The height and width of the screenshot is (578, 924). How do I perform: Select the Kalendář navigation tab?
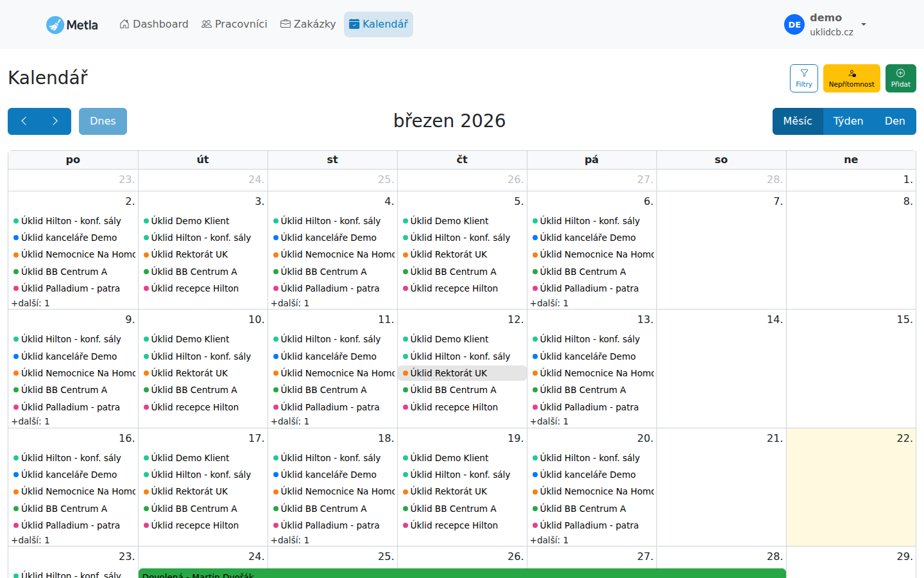379,24
